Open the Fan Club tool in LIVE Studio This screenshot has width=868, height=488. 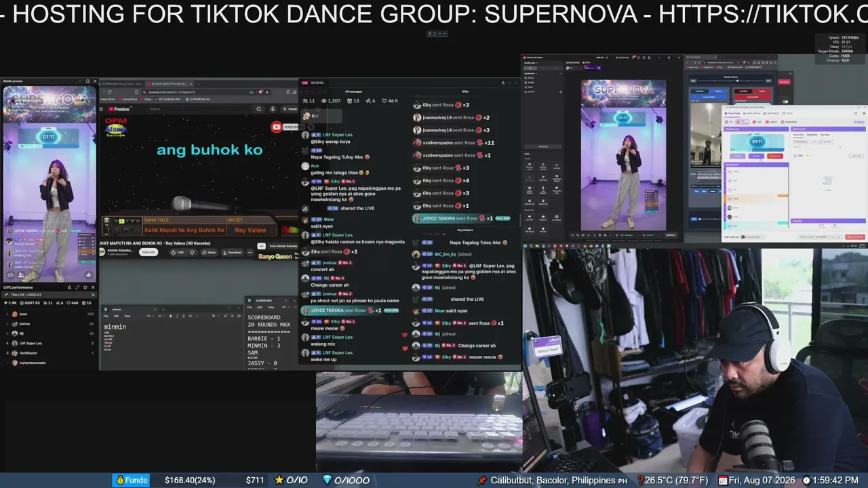click(x=530, y=219)
